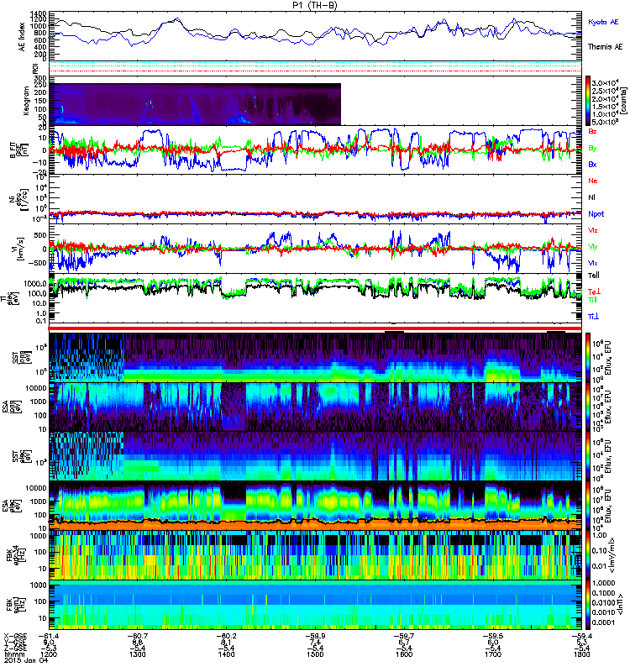This screenshot has height=672, width=630.
Task: Click the ESA electron spectrogram panel
Action: [316, 505]
